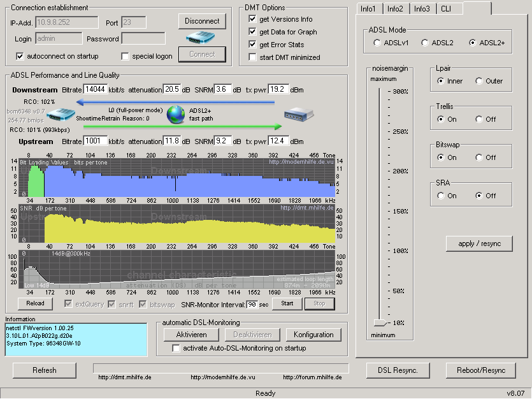The image size is (532, 399).
Task: Click the noisemargin slider handle
Action: [380, 324]
